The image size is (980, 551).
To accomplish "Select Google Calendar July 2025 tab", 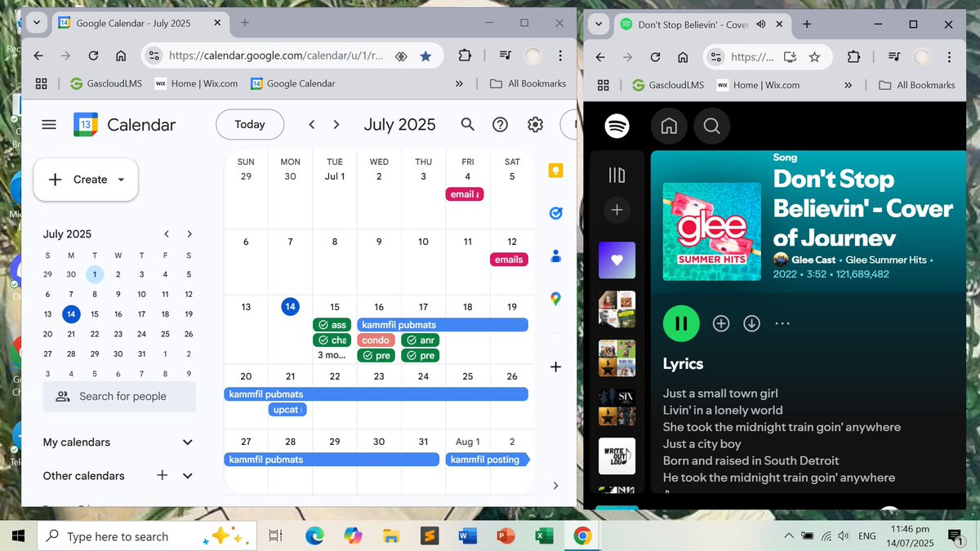I will (140, 23).
